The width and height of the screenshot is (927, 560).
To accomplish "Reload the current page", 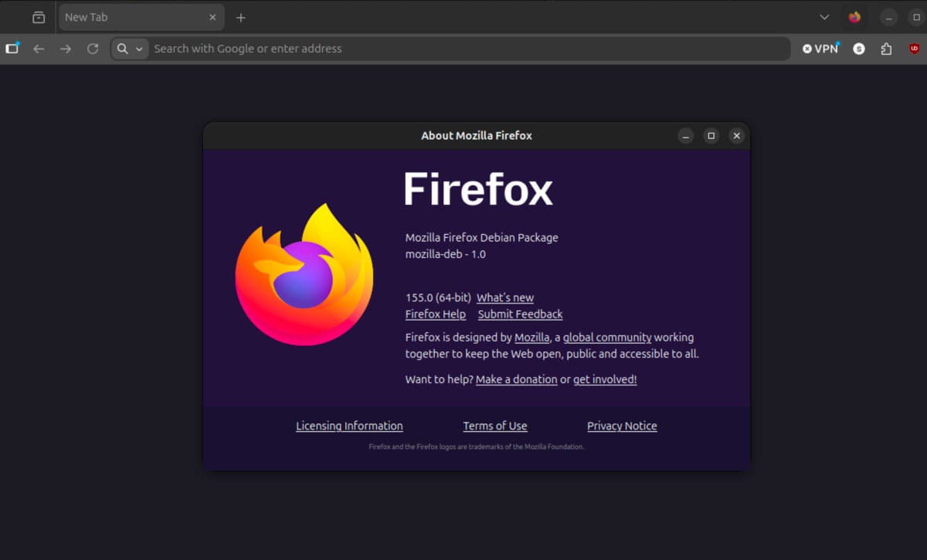I will coord(93,49).
